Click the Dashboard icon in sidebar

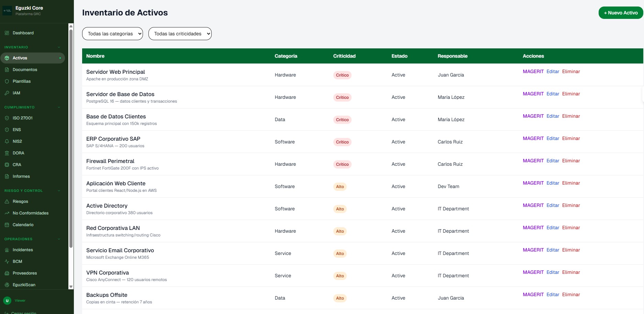click(x=7, y=33)
